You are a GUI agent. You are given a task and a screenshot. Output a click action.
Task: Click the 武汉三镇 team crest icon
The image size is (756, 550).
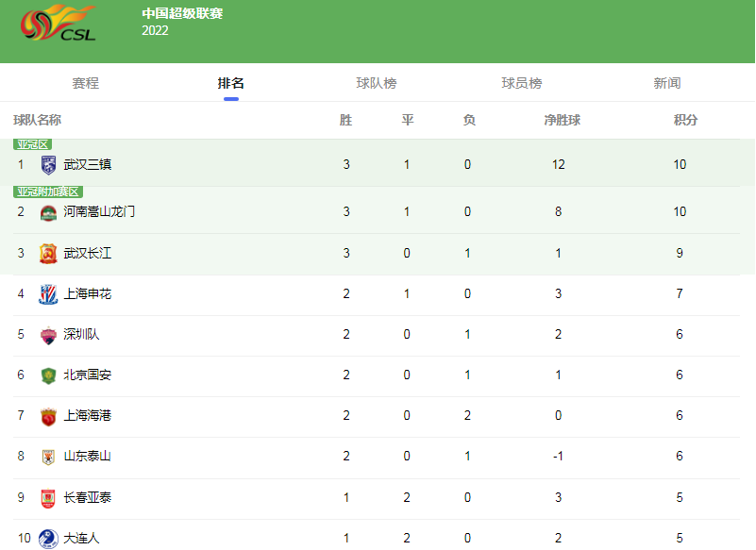[x=48, y=165]
